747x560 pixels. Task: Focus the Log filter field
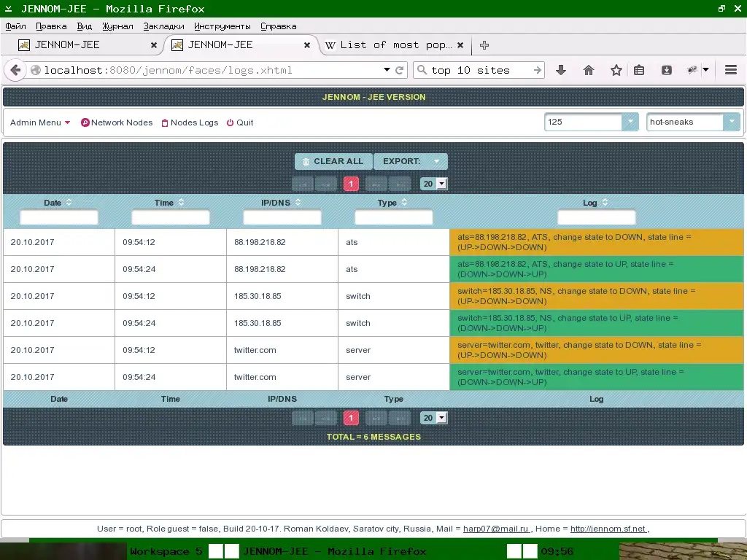[597, 217]
